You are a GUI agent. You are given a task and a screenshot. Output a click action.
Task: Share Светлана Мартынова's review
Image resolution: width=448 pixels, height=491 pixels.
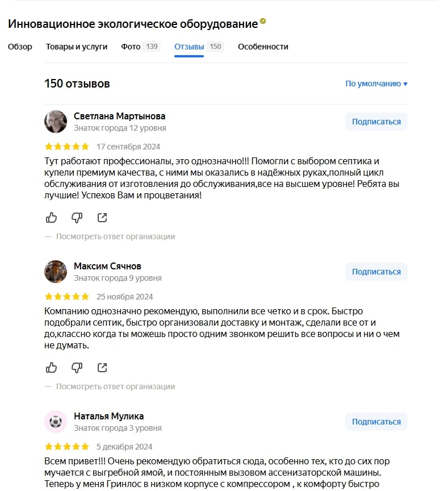point(102,218)
